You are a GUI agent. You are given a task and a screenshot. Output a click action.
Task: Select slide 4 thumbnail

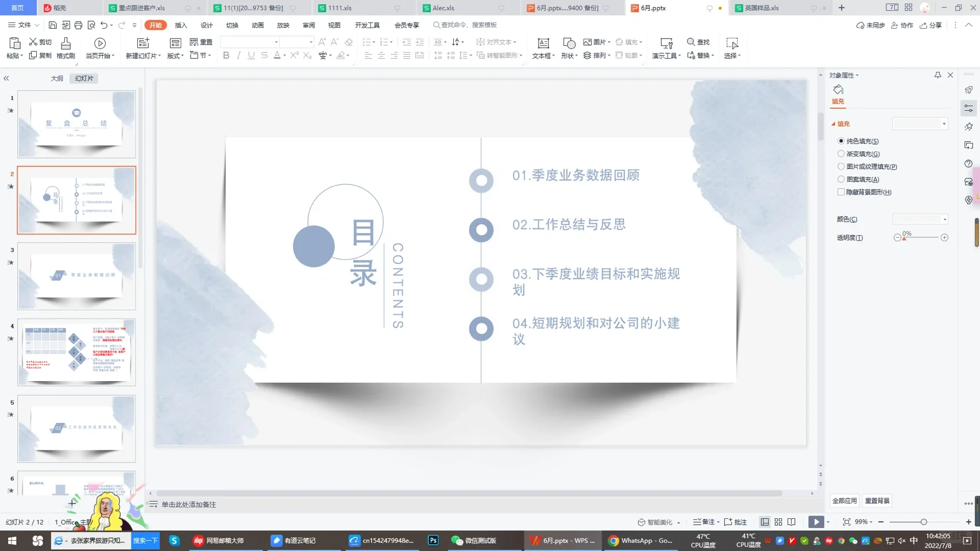click(x=76, y=352)
